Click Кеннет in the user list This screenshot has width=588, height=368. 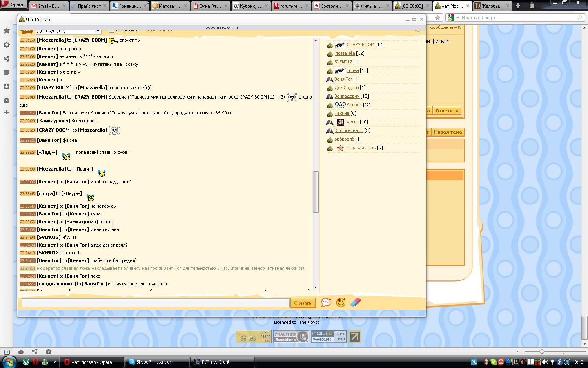click(x=354, y=105)
